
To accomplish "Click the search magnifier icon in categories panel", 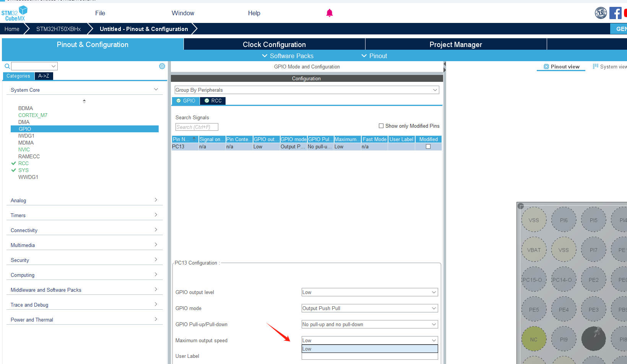I will [x=7, y=66].
